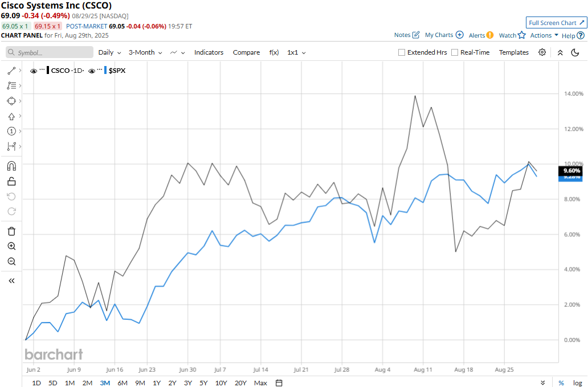Image resolution: width=588 pixels, height=387 pixels.
Task: Click the $SPX series label
Action: point(117,71)
